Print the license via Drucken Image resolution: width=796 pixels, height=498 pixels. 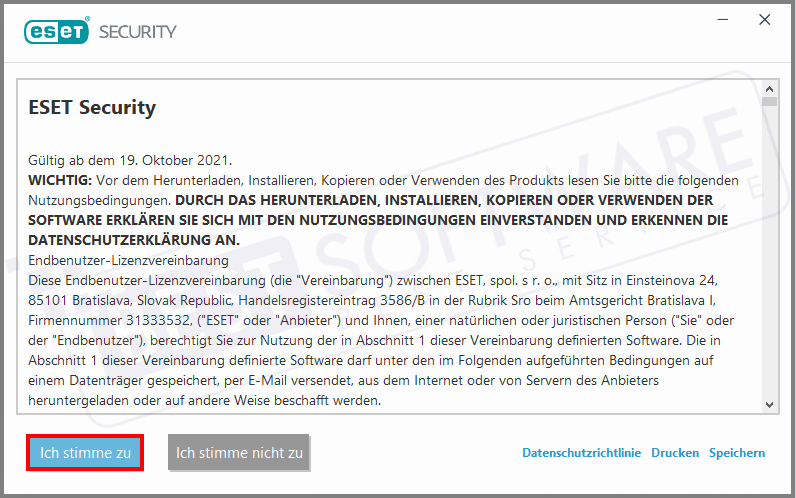[x=675, y=453]
